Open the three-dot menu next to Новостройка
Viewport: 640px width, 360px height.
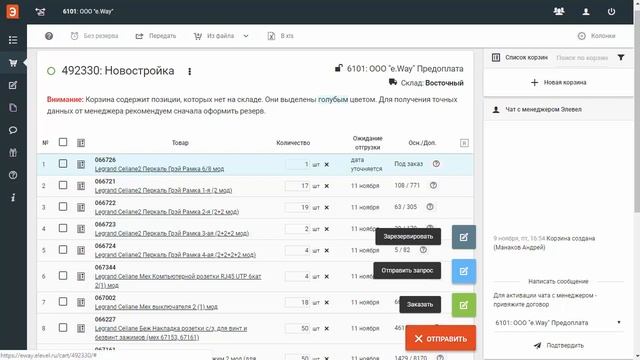(x=189, y=71)
